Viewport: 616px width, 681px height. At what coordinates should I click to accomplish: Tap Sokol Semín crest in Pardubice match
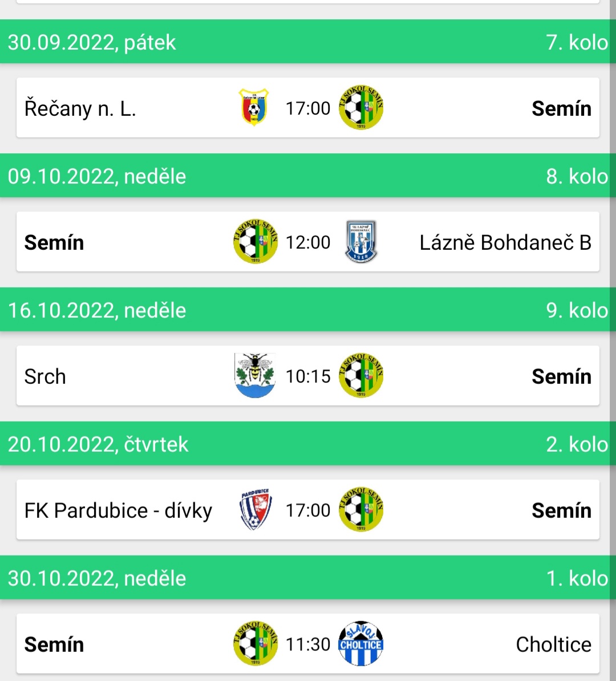(361, 509)
